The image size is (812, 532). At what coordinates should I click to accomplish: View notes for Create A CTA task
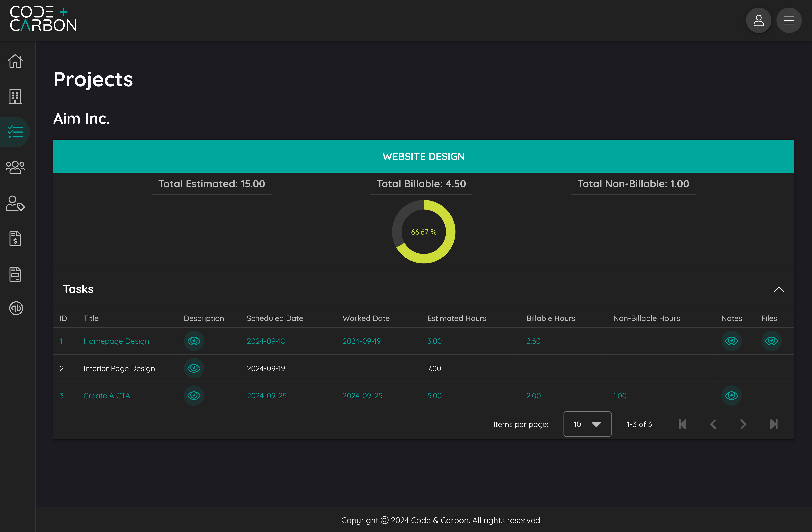tap(731, 395)
